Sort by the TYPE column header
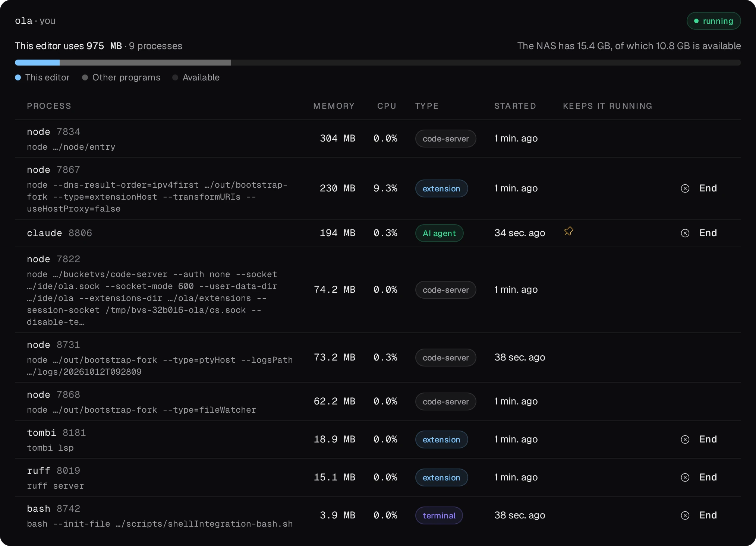 click(427, 106)
